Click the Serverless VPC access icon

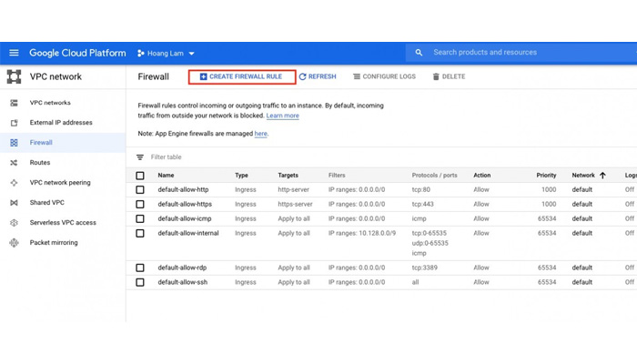pos(14,223)
